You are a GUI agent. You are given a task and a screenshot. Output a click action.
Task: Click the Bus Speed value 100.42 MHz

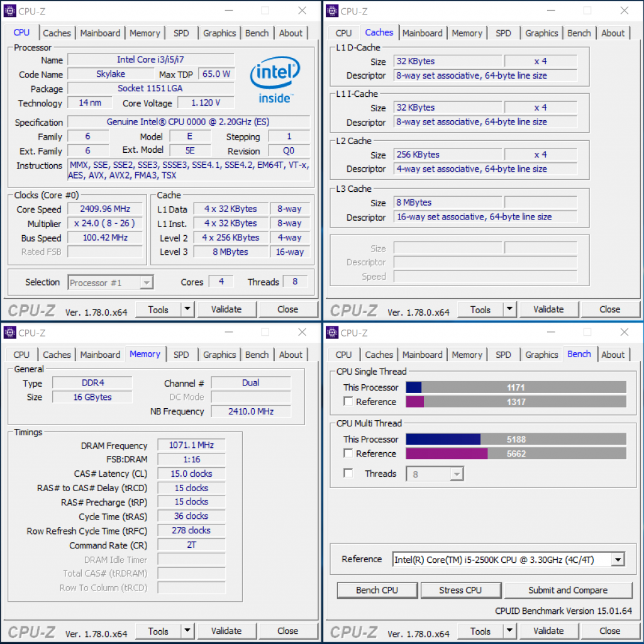(105, 237)
